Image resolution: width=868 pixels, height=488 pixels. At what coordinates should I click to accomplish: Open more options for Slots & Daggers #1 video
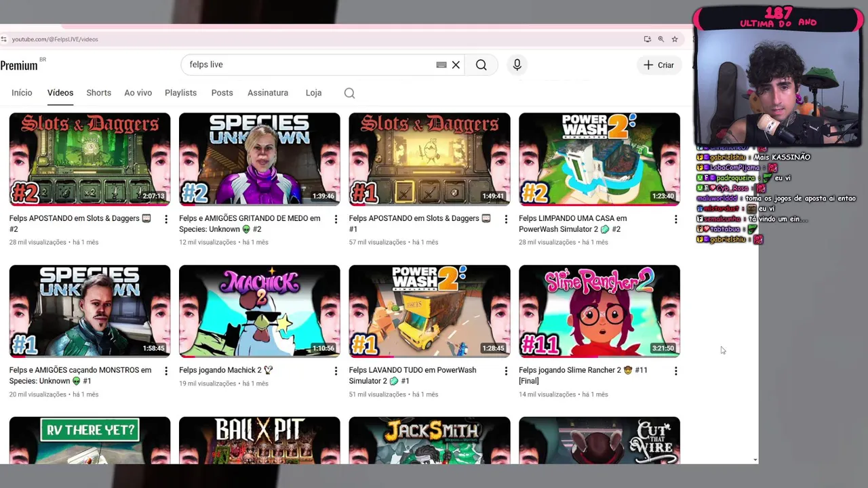505,219
